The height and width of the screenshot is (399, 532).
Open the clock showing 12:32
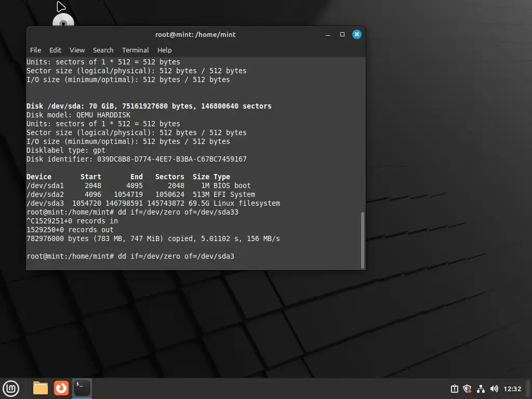point(512,389)
